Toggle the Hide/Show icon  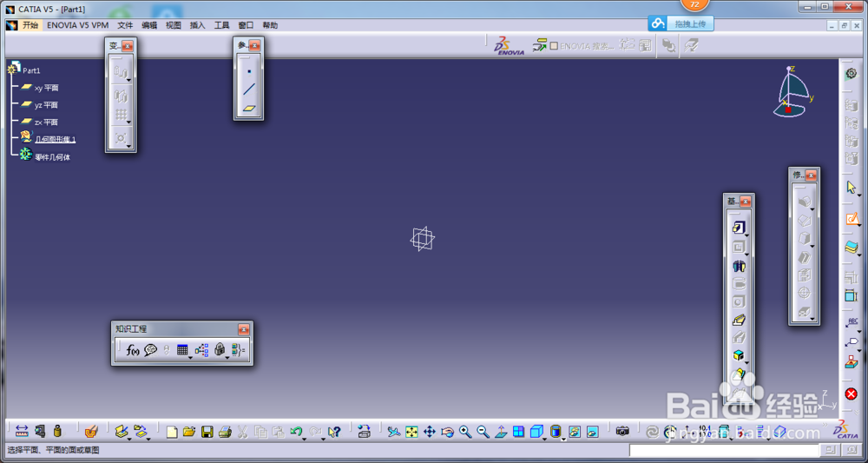pos(575,432)
